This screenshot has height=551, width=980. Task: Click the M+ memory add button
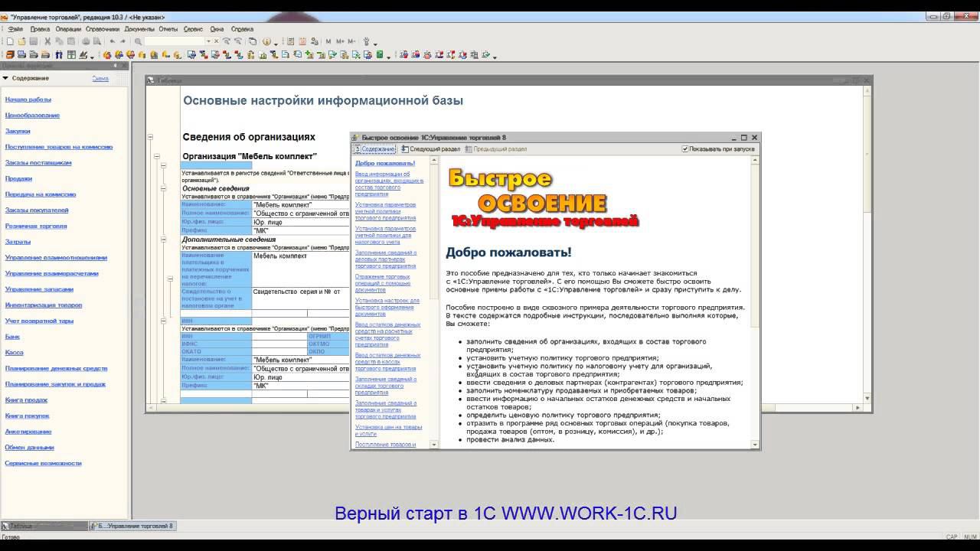[340, 41]
